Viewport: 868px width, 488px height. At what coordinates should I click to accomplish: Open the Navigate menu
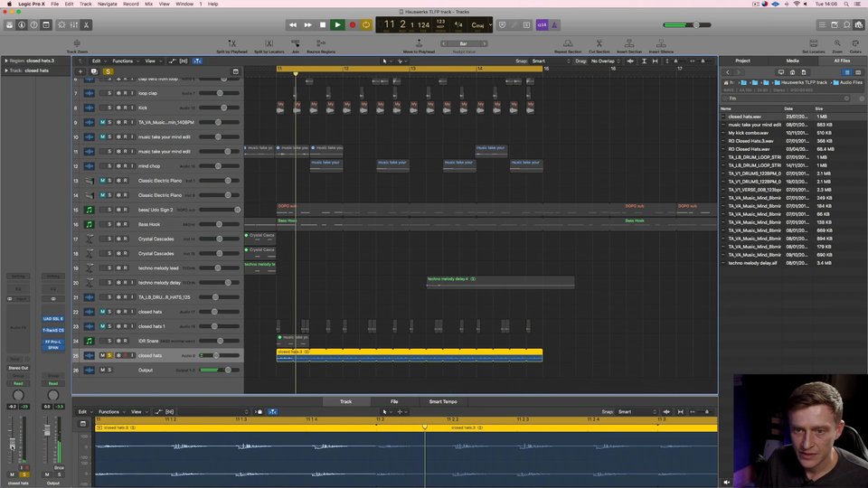click(x=108, y=4)
